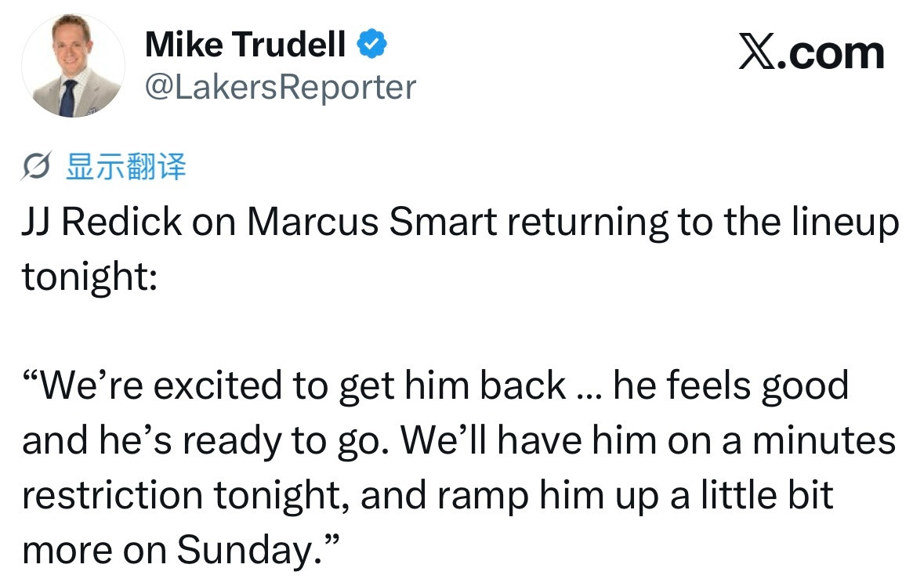The width and height of the screenshot is (924, 586).
Task: Click the blue verified checkmark badge
Action: (371, 45)
